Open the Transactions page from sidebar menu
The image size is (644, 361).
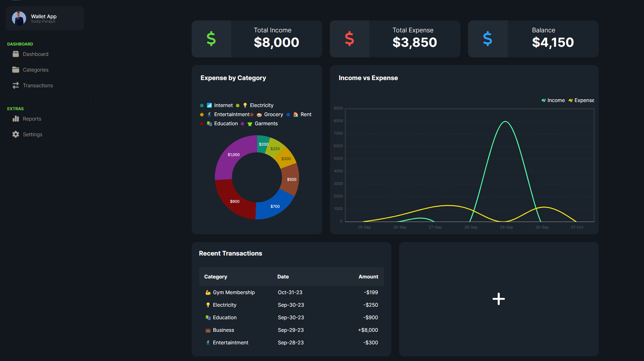(x=38, y=85)
